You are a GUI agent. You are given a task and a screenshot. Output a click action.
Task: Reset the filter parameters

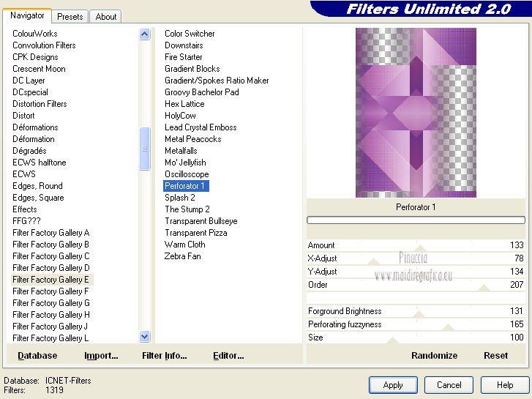coord(495,356)
